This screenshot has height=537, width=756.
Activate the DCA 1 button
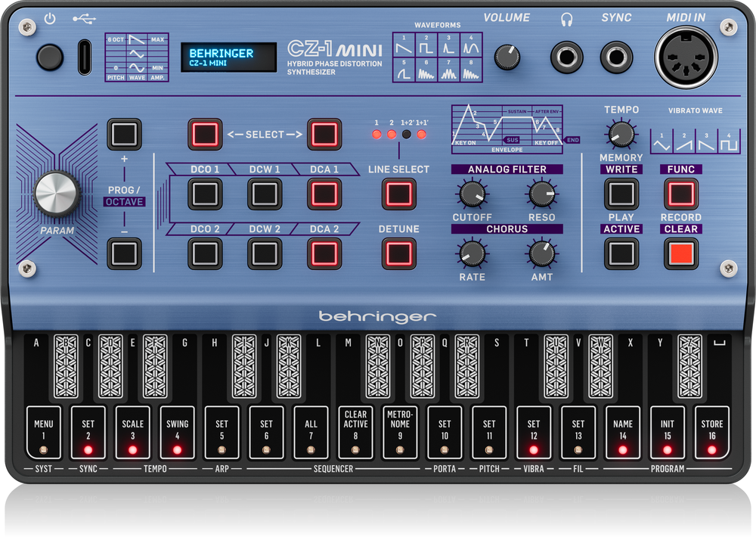pos(324,195)
